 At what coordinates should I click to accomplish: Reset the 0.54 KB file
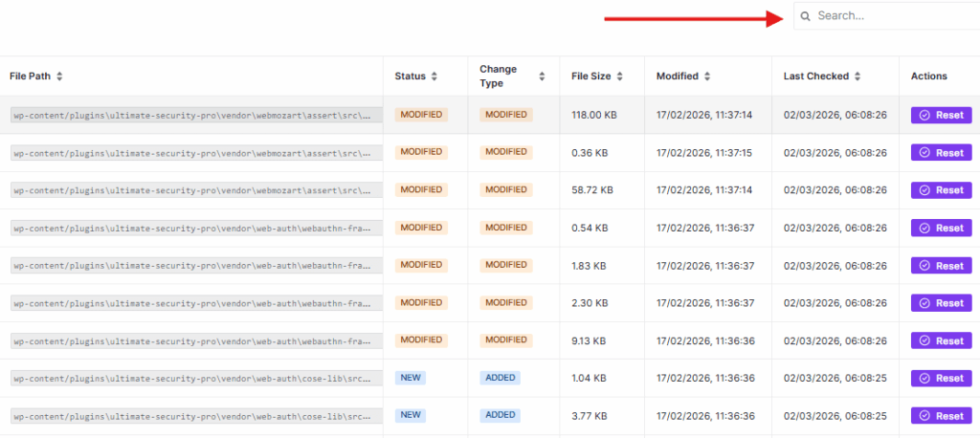[x=941, y=228]
